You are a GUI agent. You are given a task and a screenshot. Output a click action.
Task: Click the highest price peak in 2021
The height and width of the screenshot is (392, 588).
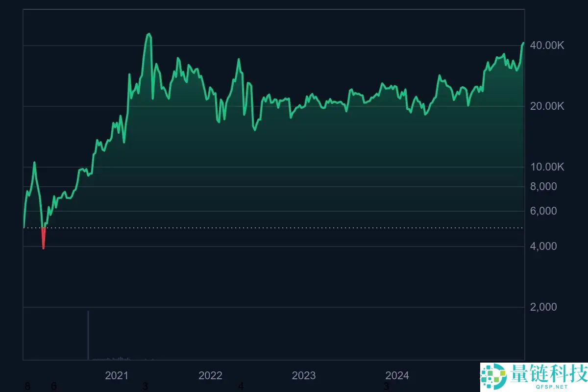pyautogui.click(x=149, y=34)
